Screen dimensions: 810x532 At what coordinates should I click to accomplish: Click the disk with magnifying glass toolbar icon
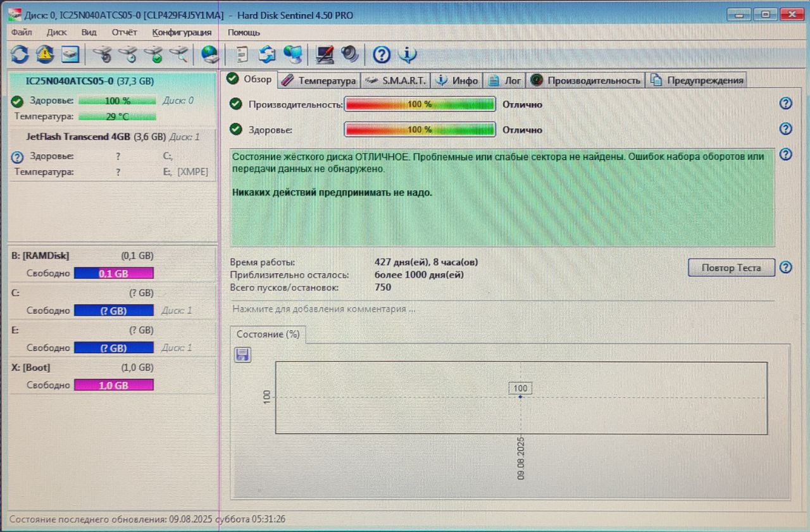179,55
